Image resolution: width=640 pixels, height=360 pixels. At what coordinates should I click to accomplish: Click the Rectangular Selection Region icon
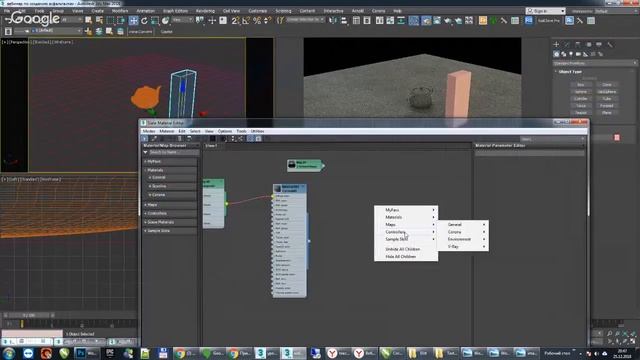[111, 20]
